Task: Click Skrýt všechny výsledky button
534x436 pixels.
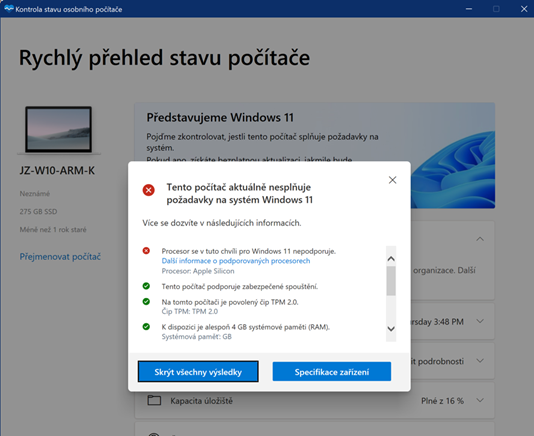Action: pyautogui.click(x=198, y=372)
